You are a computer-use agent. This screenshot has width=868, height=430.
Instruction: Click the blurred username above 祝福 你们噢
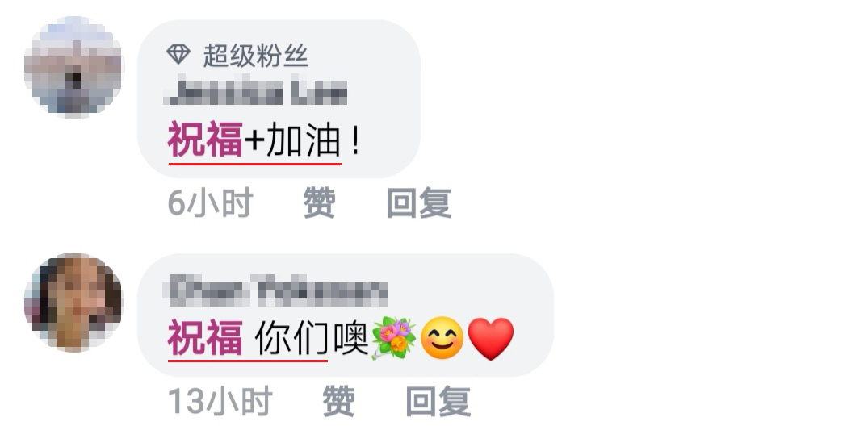(276, 292)
